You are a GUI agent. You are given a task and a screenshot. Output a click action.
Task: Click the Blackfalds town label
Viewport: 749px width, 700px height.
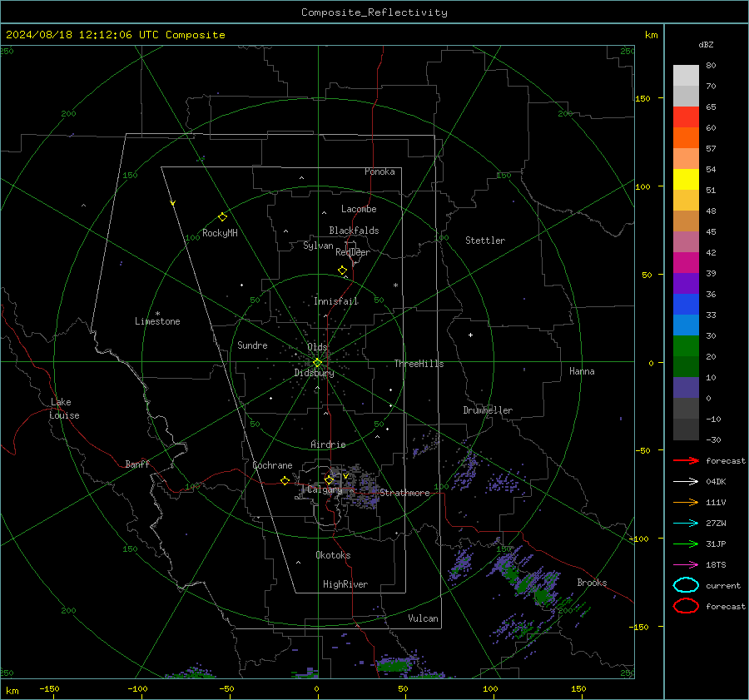(354, 231)
